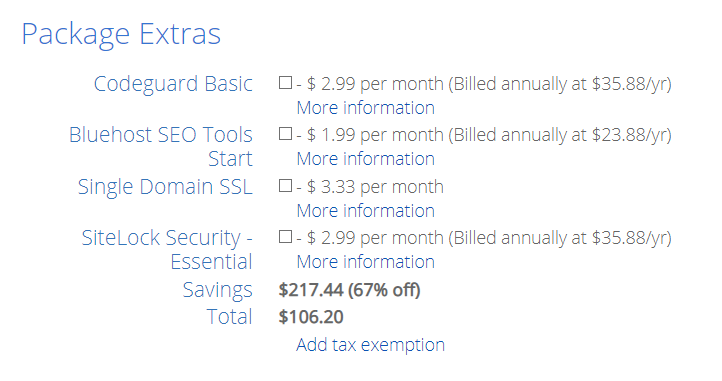Select the Single Domain SSL label
The width and height of the screenshot is (722, 381).
165,187
